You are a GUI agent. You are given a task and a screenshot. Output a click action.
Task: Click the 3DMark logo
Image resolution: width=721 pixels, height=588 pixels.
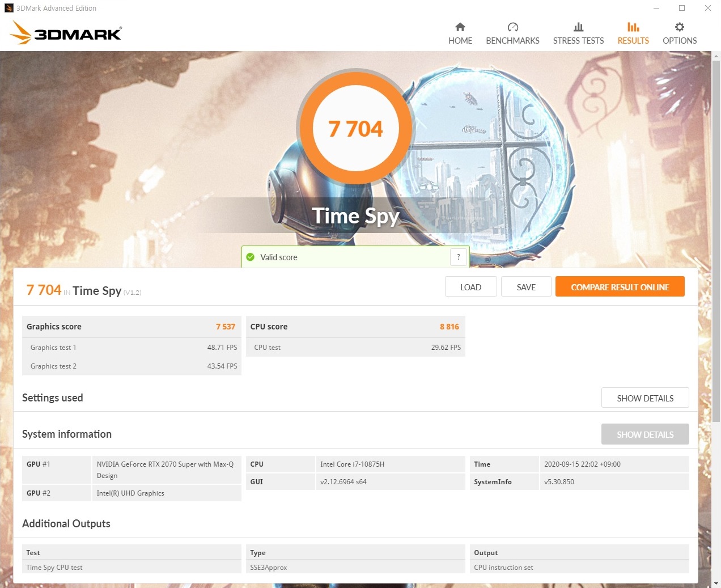(x=66, y=33)
